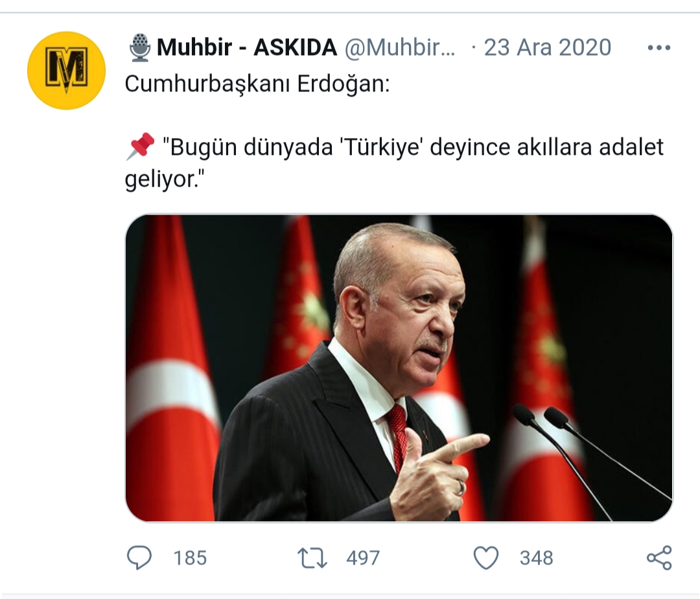Open the three-dot more options menu

coord(659,47)
